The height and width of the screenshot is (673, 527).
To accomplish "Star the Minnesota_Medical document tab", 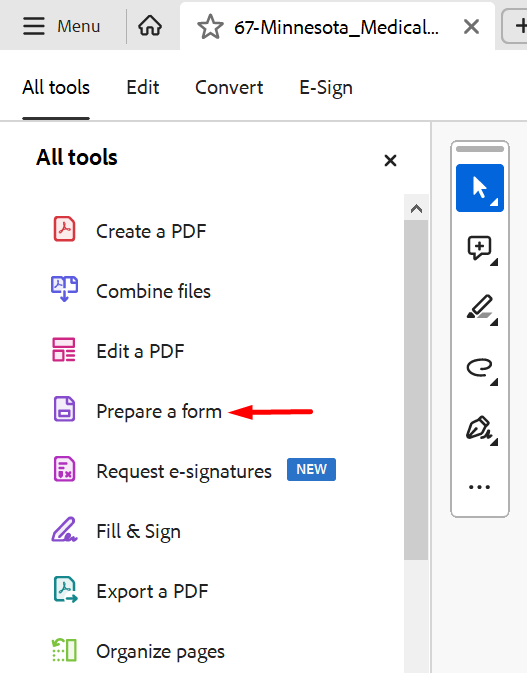I will (x=210, y=27).
